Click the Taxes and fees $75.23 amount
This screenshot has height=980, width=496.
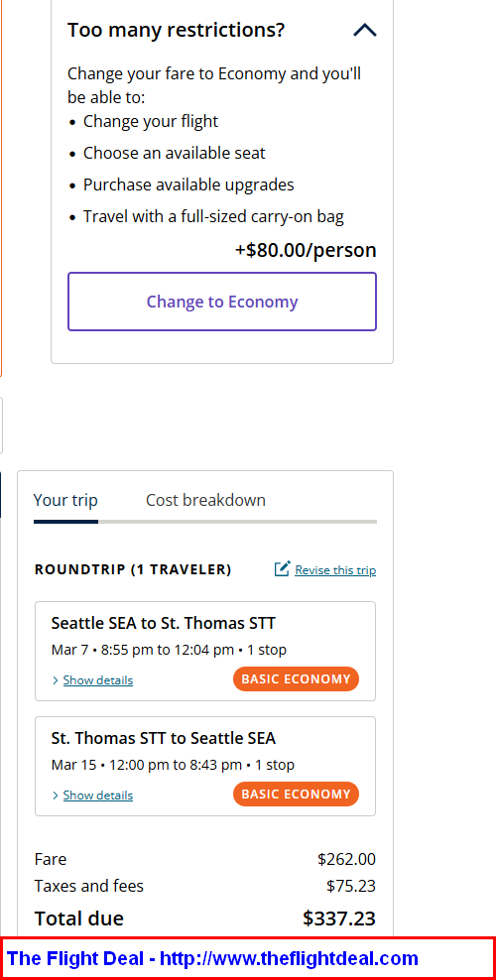point(351,886)
